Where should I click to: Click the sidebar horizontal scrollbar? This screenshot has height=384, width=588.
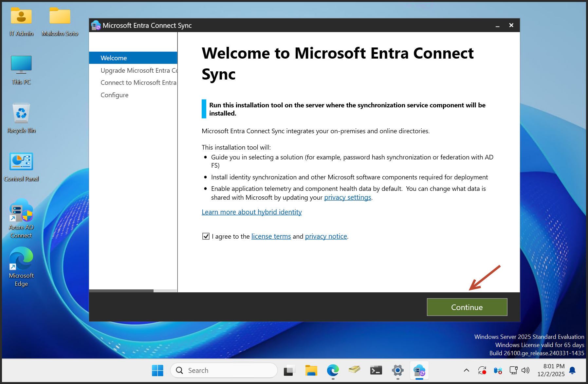coord(121,291)
